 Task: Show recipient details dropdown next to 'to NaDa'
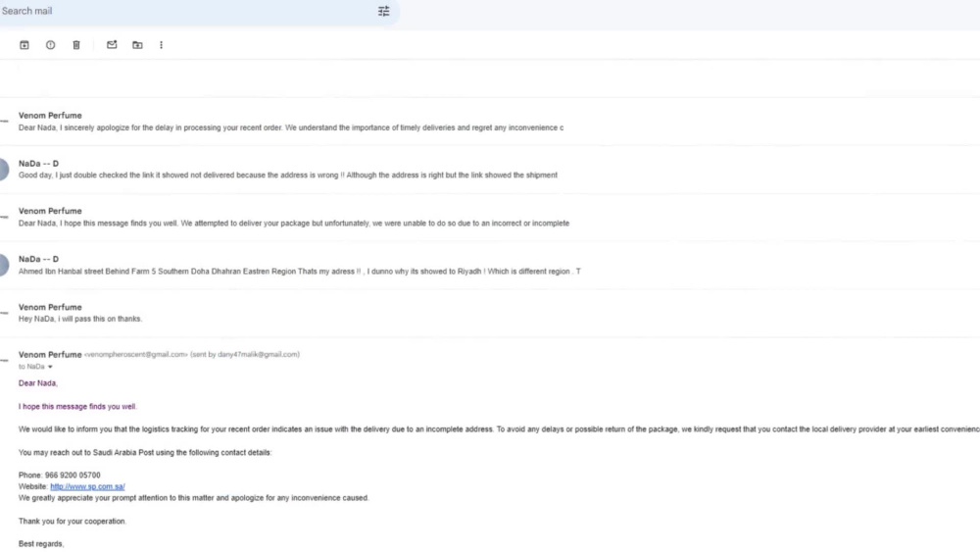tap(50, 367)
